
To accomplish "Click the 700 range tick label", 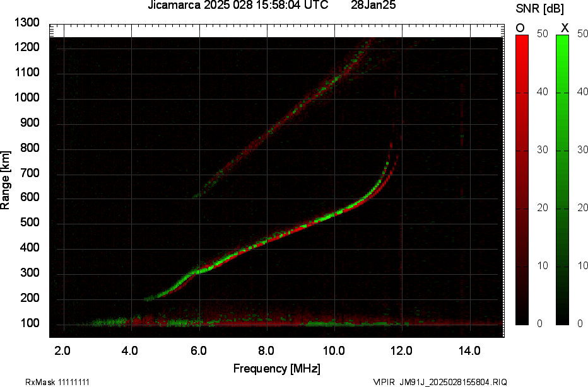I will tap(30, 173).
